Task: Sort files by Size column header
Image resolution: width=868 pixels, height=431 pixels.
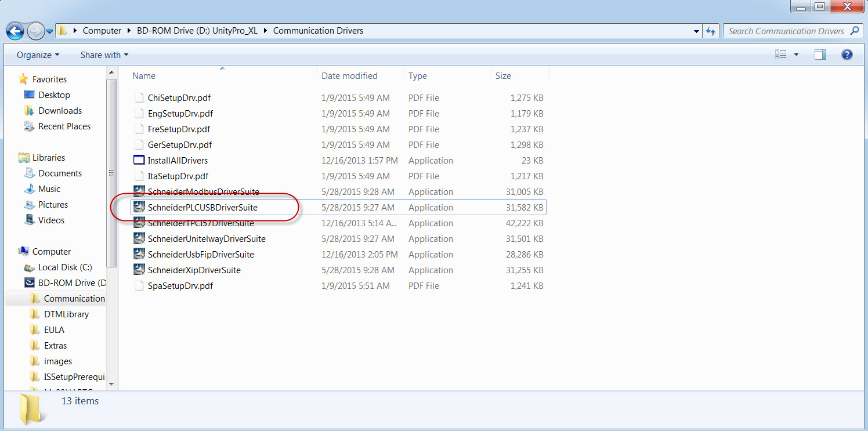Action: (x=503, y=76)
